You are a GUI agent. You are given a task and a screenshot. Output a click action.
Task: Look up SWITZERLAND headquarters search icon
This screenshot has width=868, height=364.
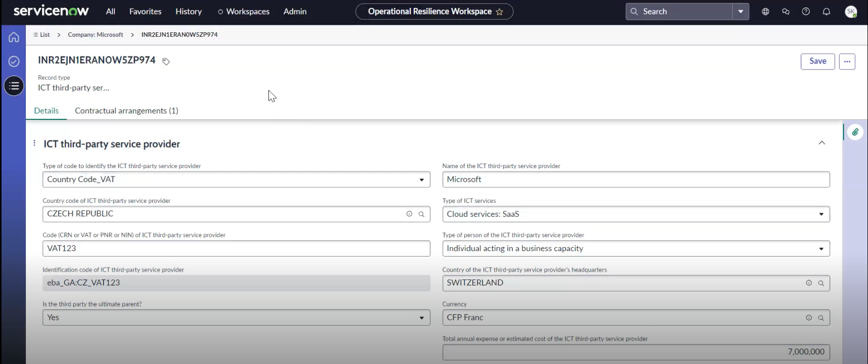click(x=821, y=283)
